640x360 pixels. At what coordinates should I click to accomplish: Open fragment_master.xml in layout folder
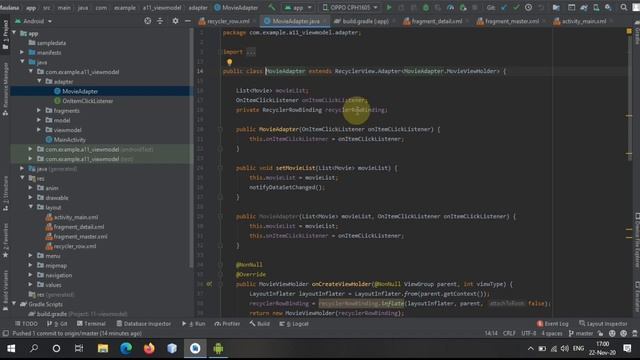[x=80, y=236]
